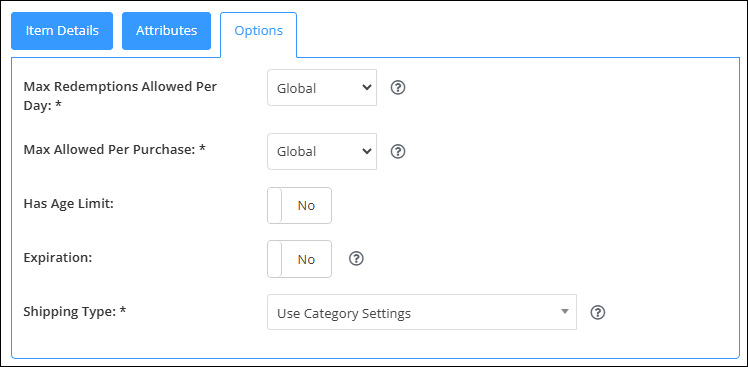Screen dimensions: 748x367
Task: Select the Options tab
Action: (259, 31)
